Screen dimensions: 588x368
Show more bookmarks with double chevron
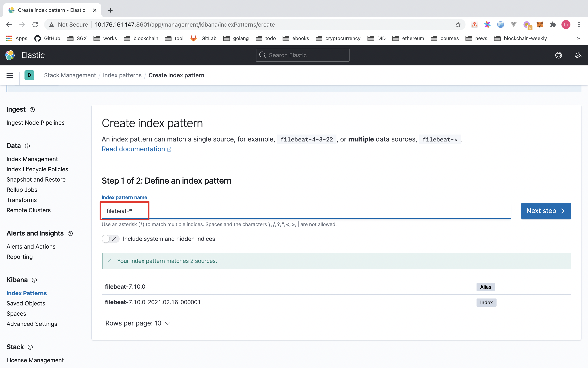(x=579, y=38)
